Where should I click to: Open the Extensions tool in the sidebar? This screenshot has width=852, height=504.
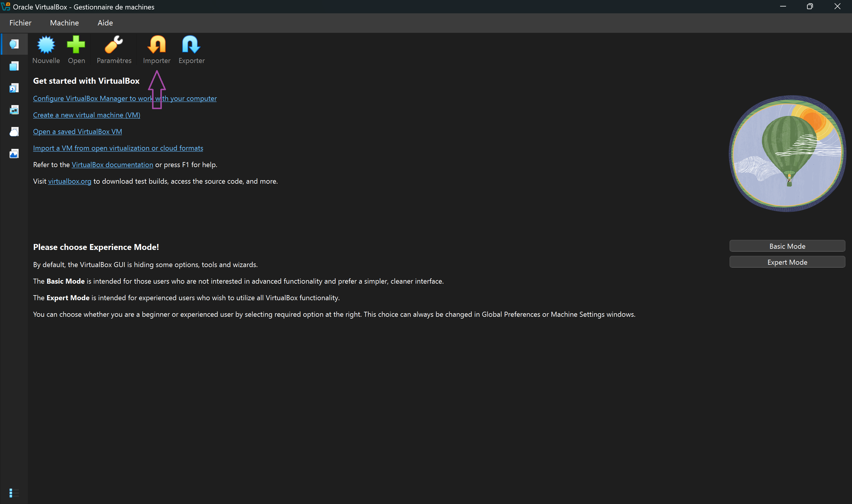(14, 66)
